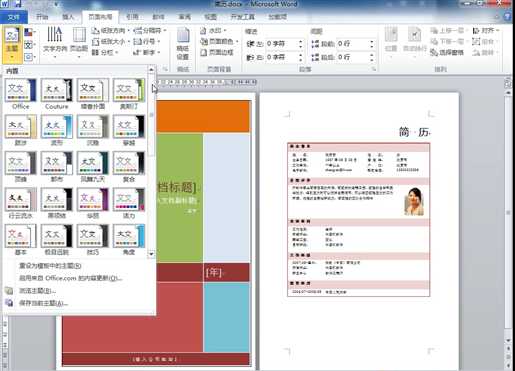Click the theme gallery scroll up arrow
This screenshot has height=371, width=515.
[x=151, y=69]
